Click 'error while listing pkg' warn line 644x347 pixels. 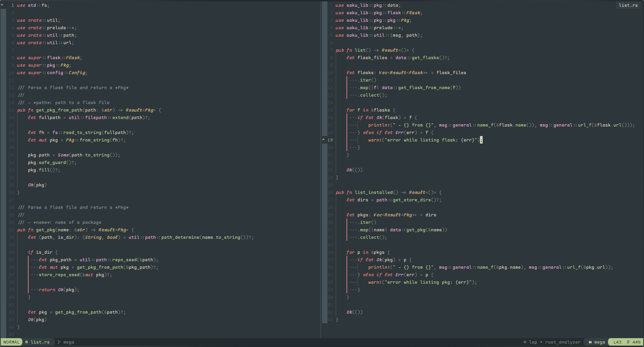pyautogui.click(x=422, y=282)
